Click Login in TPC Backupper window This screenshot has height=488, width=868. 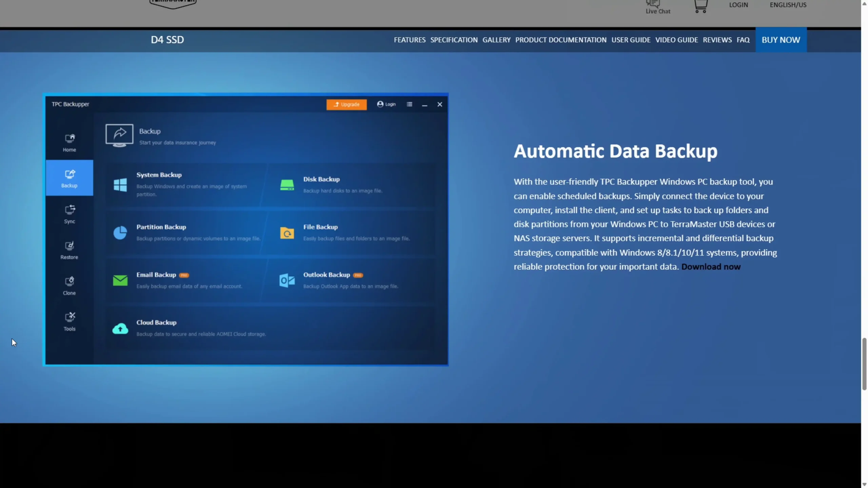click(386, 104)
